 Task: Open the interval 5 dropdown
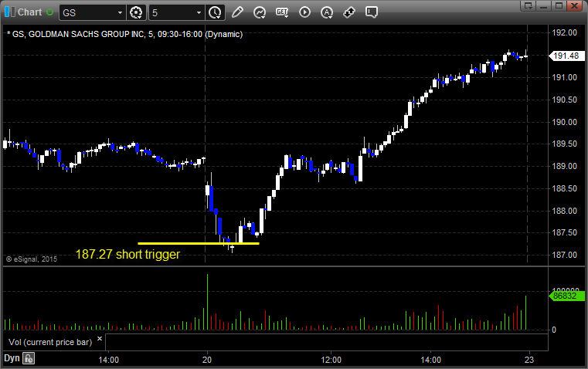[x=199, y=12]
